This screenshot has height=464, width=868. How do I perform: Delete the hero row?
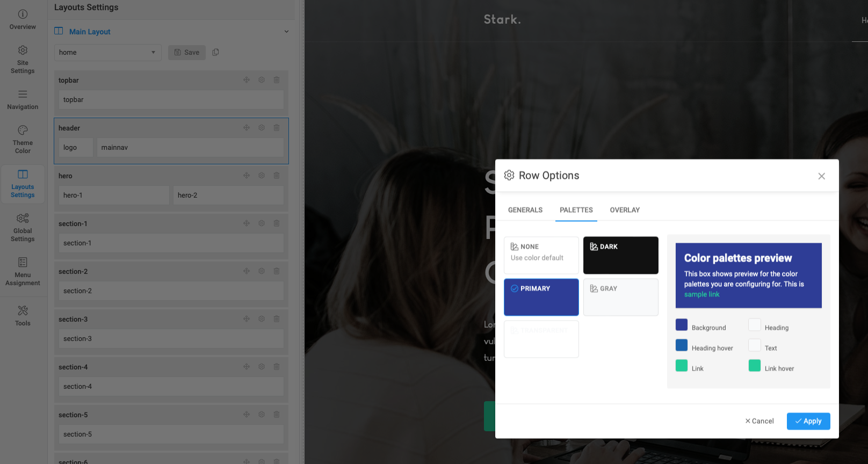click(277, 176)
